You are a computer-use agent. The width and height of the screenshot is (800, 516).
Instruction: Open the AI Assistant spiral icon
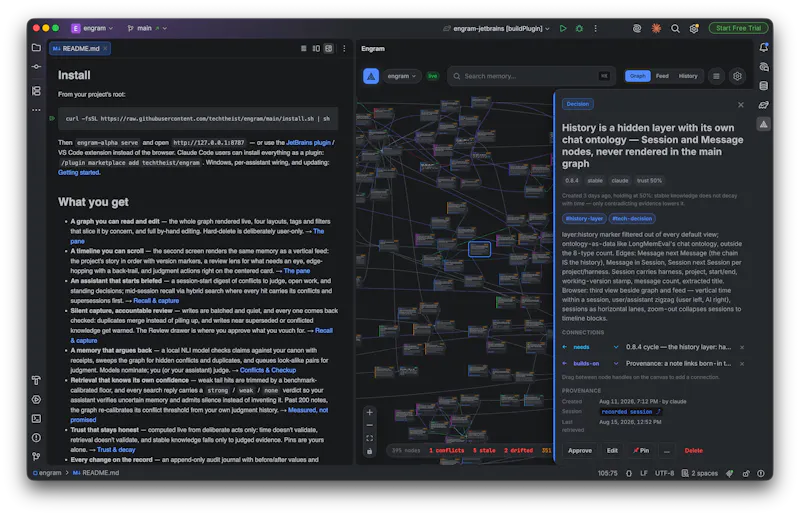(x=637, y=29)
